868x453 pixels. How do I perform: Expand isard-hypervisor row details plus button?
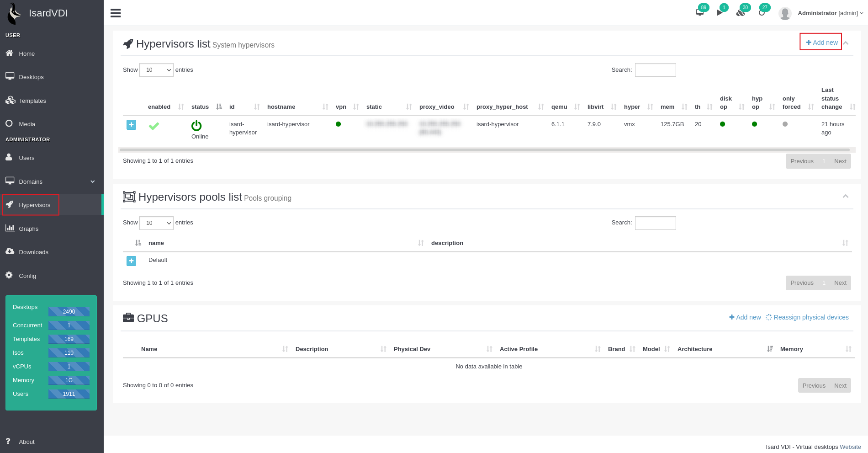pyautogui.click(x=131, y=124)
